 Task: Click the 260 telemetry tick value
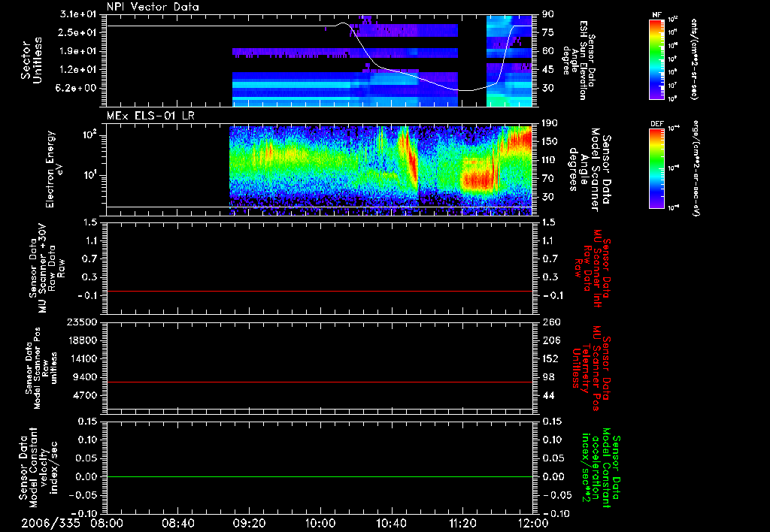pyautogui.click(x=551, y=322)
